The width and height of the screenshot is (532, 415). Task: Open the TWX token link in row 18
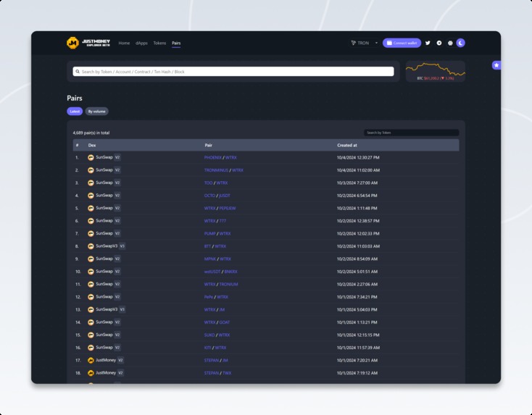227,373
